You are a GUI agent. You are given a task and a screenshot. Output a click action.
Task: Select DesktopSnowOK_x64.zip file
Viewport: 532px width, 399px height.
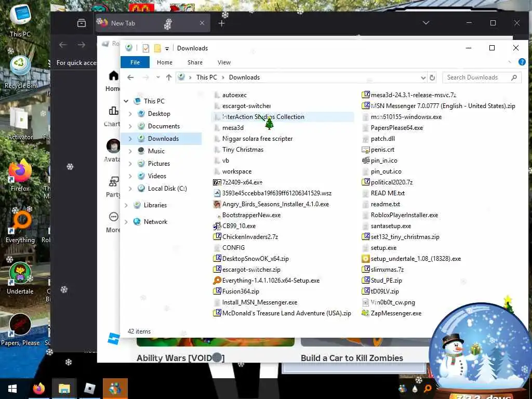tap(256, 259)
